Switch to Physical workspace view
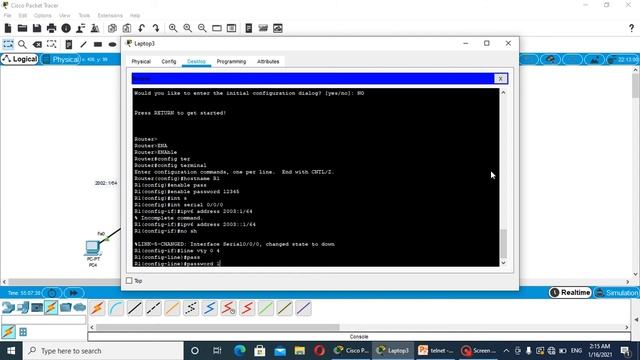This screenshot has height=360, width=640. tap(61, 60)
